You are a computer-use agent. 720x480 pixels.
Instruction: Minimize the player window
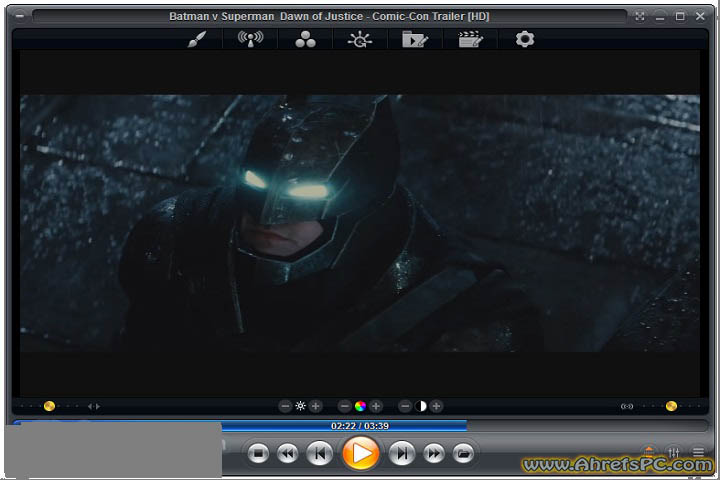660,17
